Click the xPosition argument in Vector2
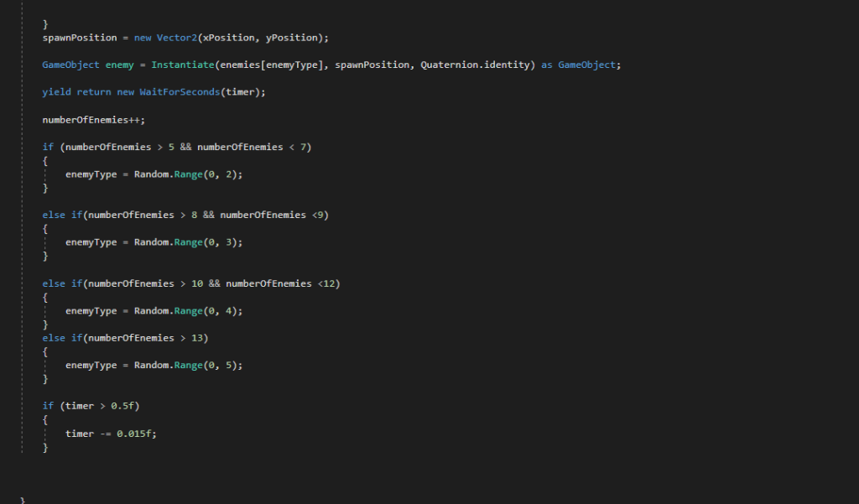The height and width of the screenshot is (504, 859). [x=224, y=38]
